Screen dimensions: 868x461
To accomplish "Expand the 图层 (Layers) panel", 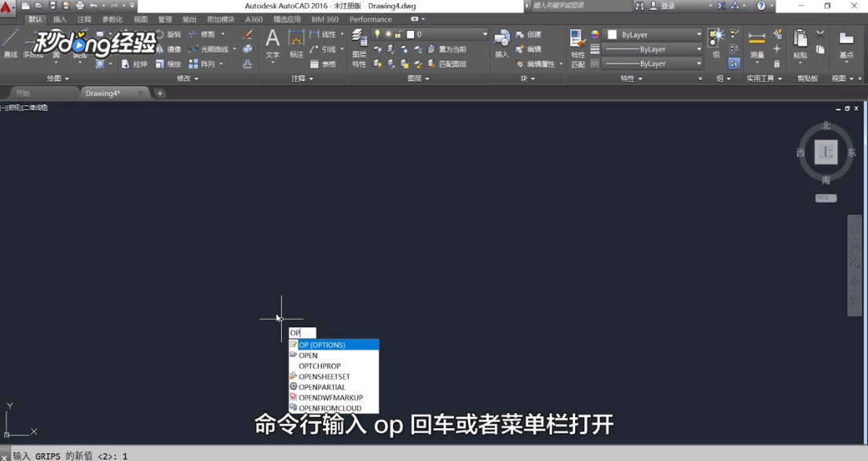I will pyautogui.click(x=418, y=79).
